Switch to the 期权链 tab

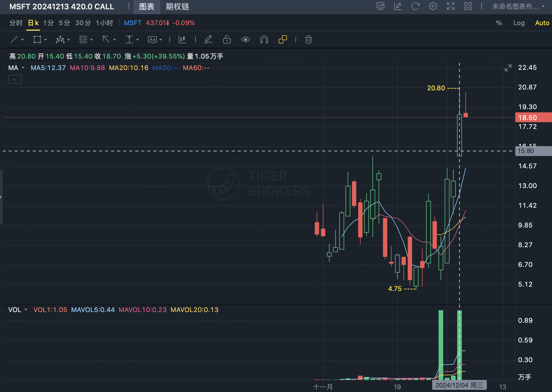pos(177,7)
